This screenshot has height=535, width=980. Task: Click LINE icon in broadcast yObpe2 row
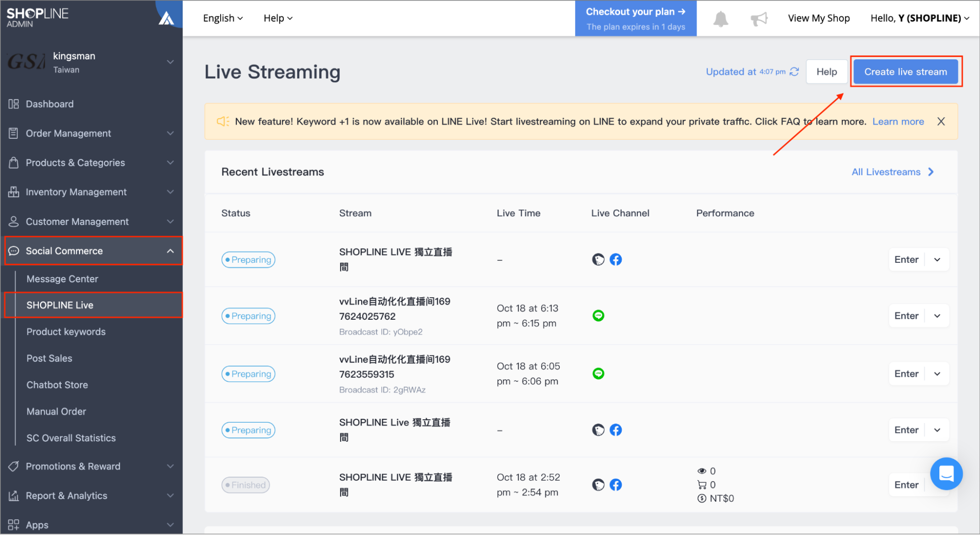pos(598,316)
